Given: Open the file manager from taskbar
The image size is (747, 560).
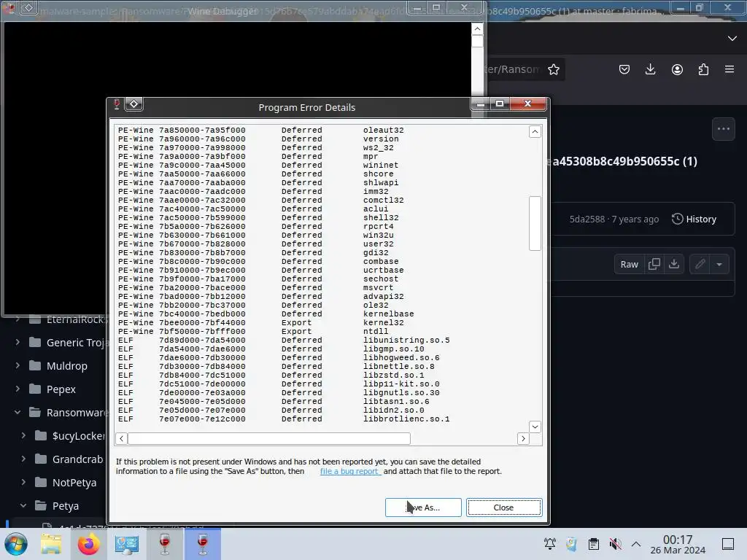Looking at the screenshot, I should pos(51,544).
